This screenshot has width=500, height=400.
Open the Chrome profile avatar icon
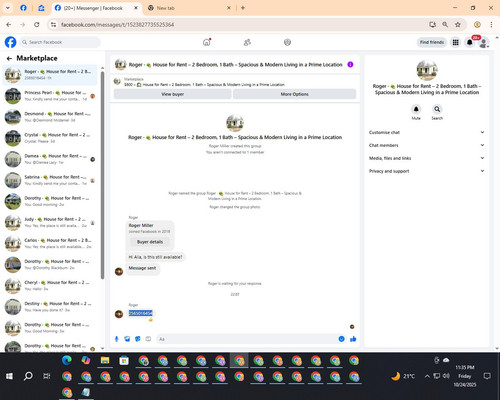pos(477,25)
